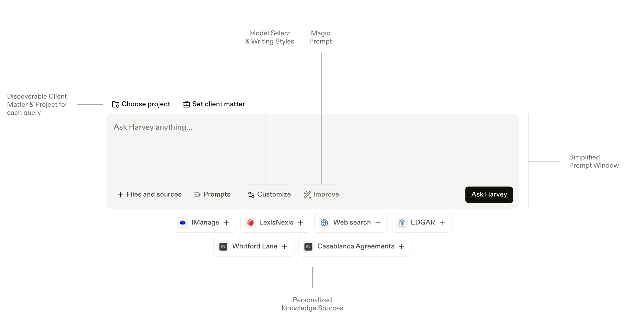Click the iManage logo icon
The image size is (644, 323).
(x=182, y=222)
